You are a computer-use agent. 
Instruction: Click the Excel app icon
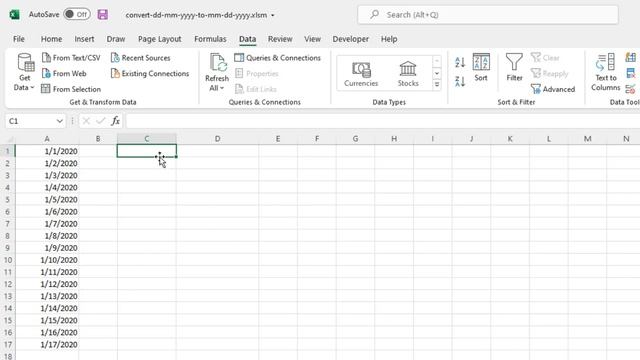tap(15, 15)
